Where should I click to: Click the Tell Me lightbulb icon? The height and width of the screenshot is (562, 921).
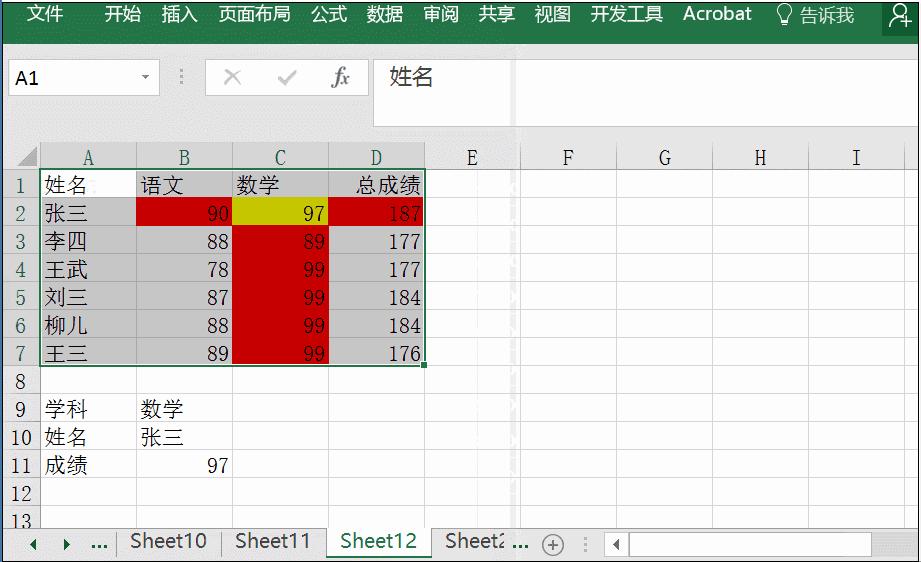tap(784, 15)
